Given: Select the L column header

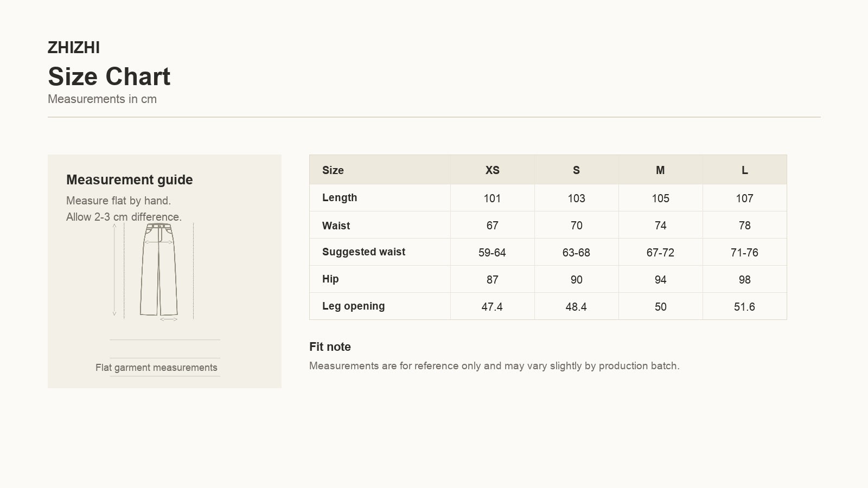Looking at the screenshot, I should 744,170.
